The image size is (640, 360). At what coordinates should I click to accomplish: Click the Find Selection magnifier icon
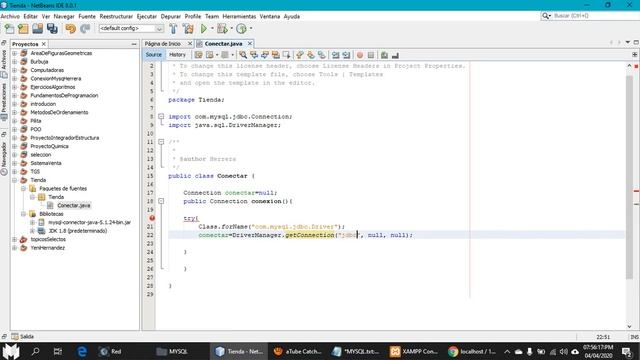tap(243, 55)
